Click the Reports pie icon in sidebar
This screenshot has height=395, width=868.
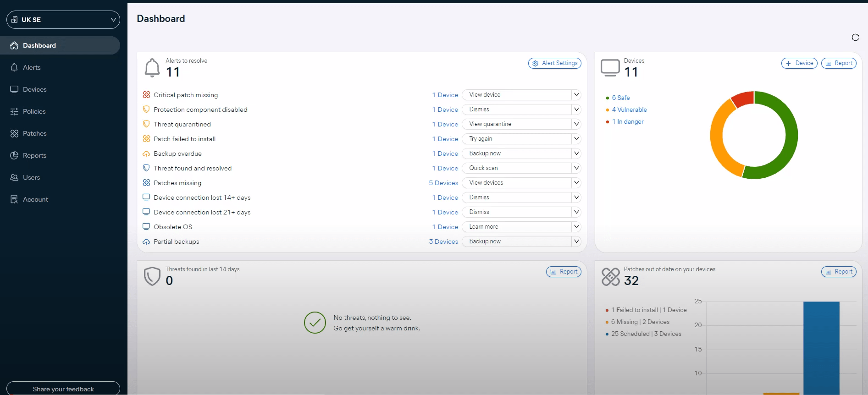pyautogui.click(x=14, y=155)
